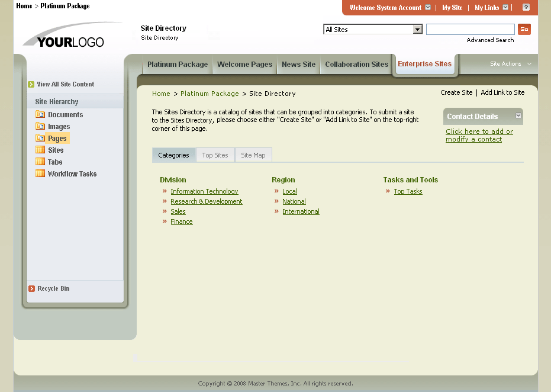Click the green arrow beside View All Site Content
The width and height of the screenshot is (551, 392).
[x=30, y=84]
